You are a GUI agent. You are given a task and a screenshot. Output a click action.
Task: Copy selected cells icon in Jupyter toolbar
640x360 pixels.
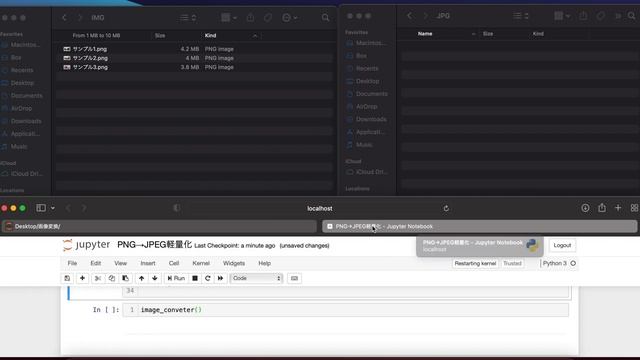pos(111,278)
